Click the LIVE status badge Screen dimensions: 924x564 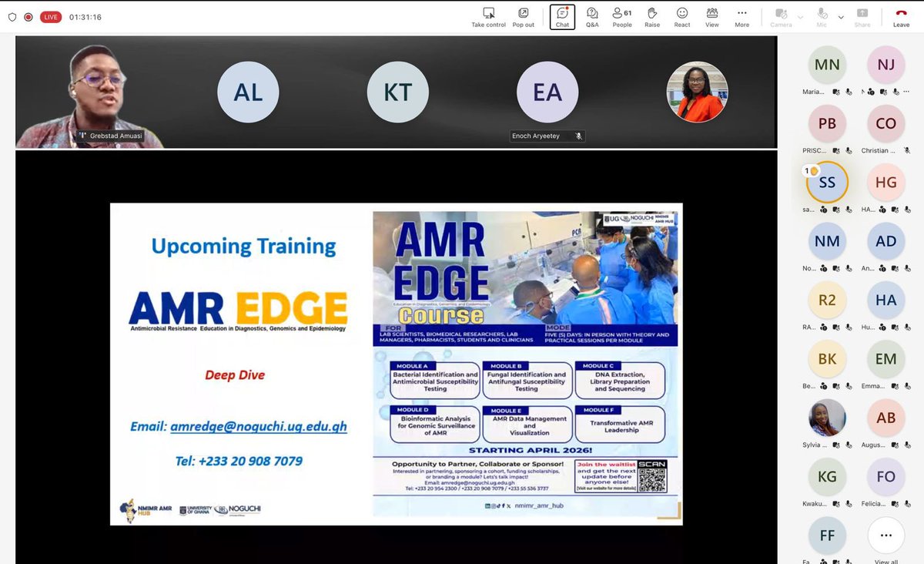pyautogui.click(x=51, y=17)
